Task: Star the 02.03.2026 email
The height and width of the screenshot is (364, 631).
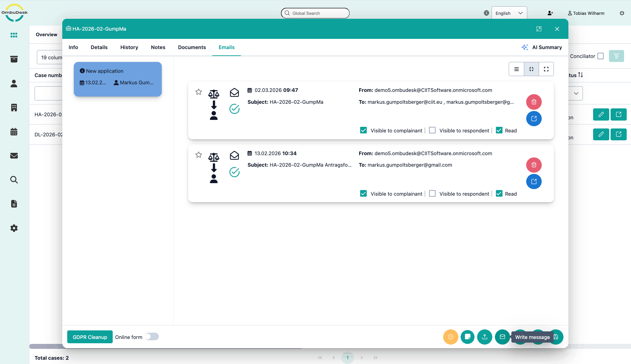Action: tap(198, 92)
